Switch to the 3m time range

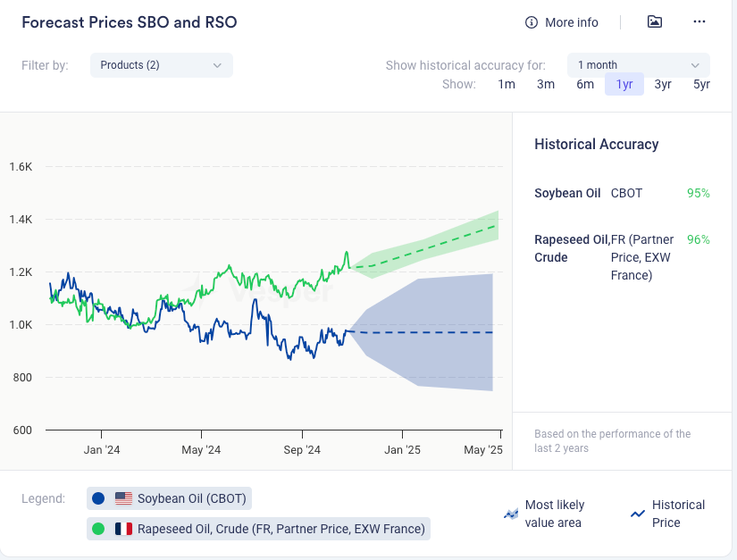click(546, 84)
